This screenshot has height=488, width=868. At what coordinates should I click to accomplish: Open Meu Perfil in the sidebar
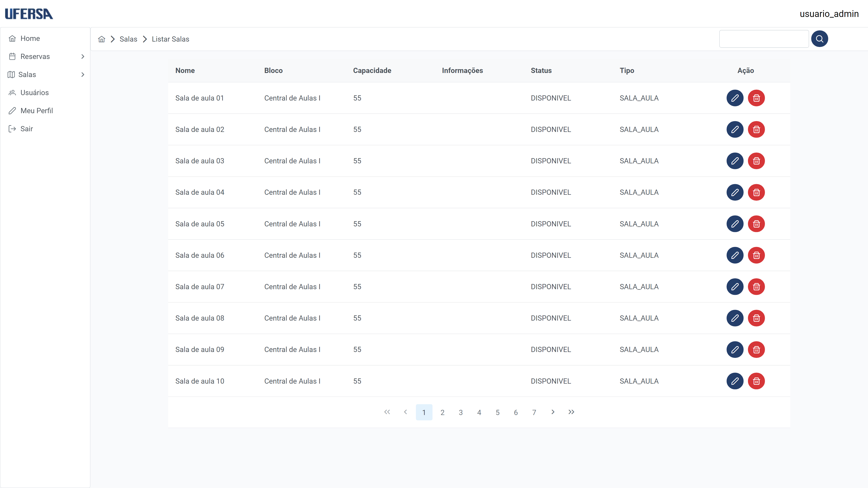click(45, 111)
